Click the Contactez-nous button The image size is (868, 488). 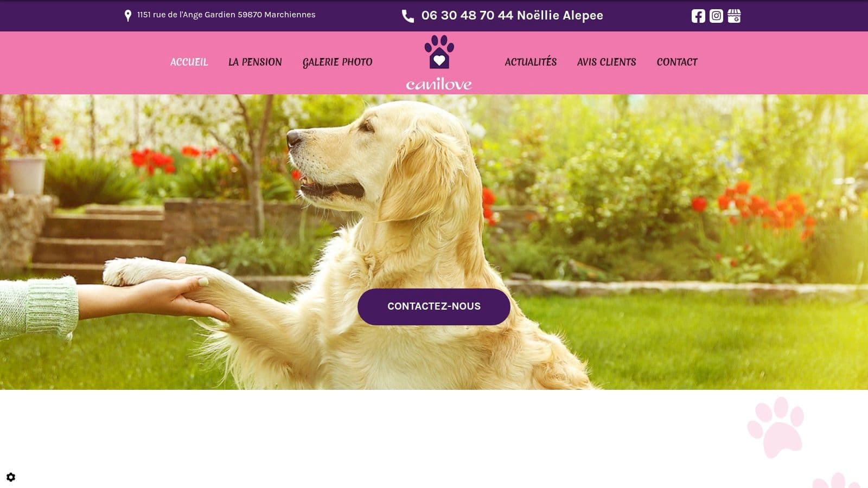coord(434,307)
